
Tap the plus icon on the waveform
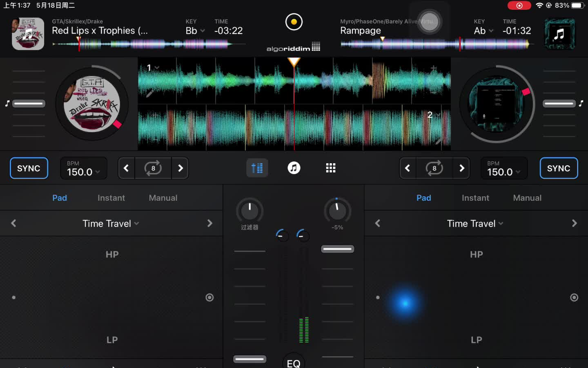(x=434, y=68)
